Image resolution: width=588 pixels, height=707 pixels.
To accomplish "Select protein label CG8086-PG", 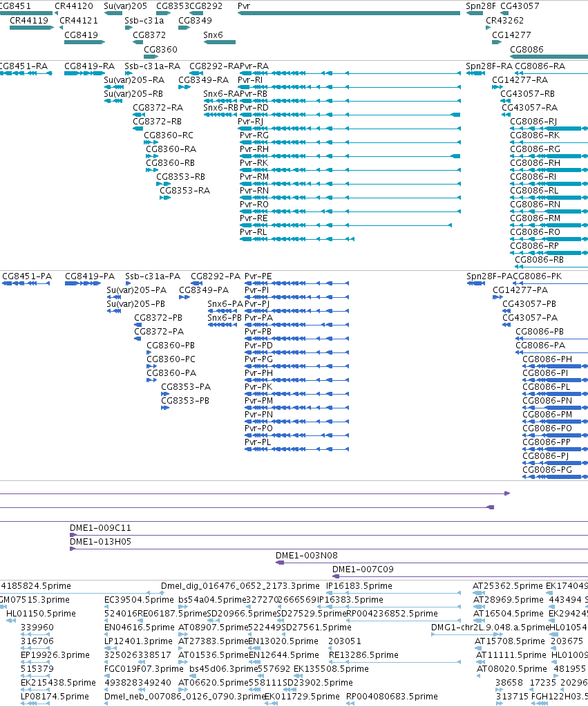I will 547,469.
